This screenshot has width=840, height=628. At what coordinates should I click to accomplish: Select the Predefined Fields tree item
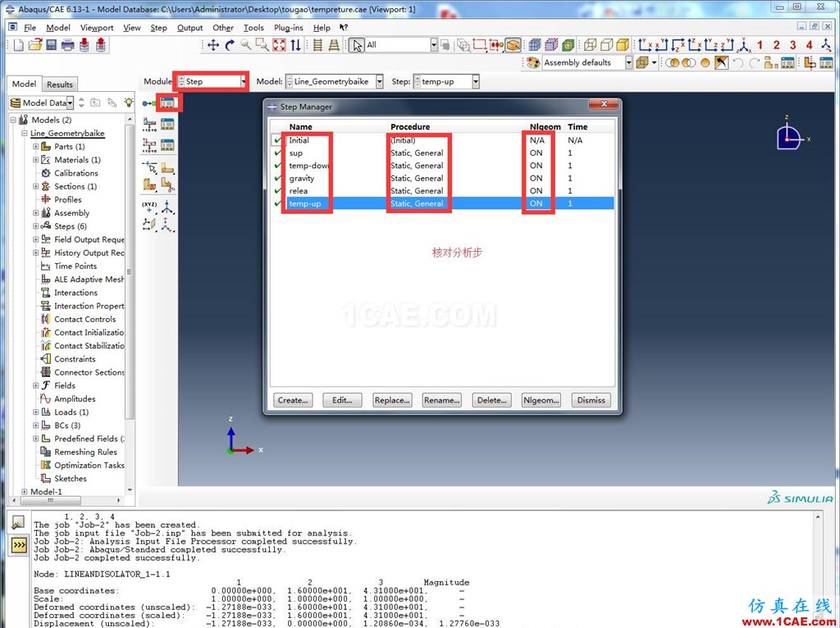[x=83, y=439]
